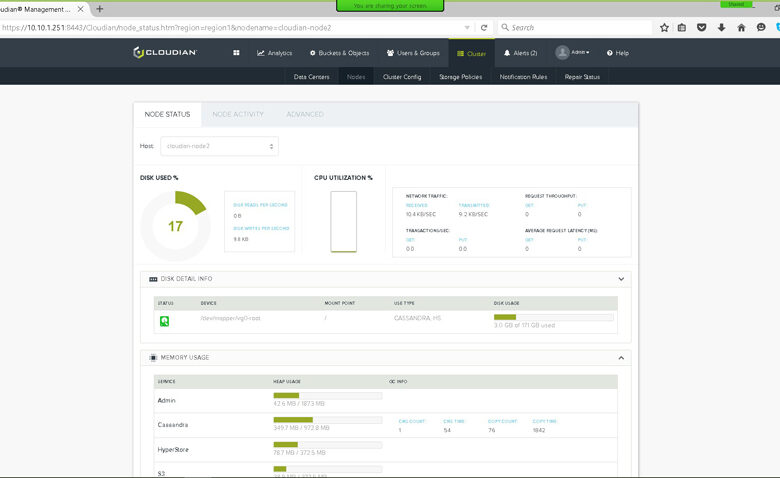Click network transmitted 9.2 KB/SEC value

click(x=473, y=214)
